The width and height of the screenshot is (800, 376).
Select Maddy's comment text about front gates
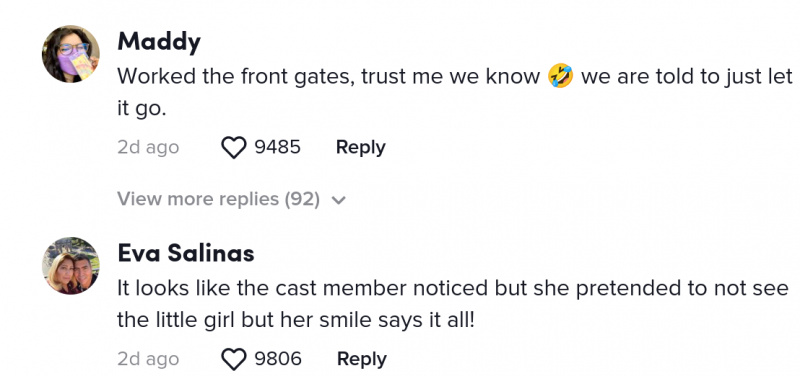click(455, 93)
